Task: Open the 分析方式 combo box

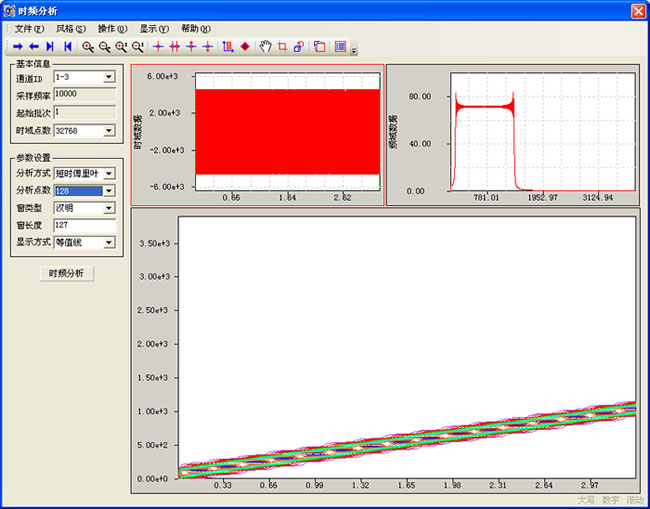Action: coord(109,174)
